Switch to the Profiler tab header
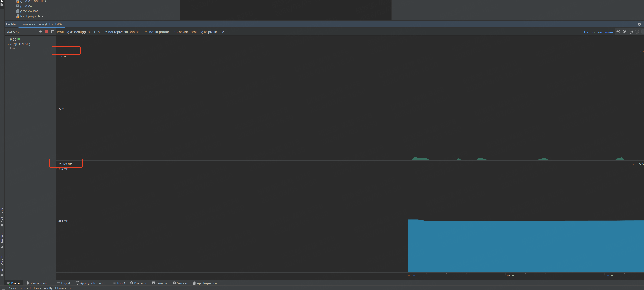 coord(11,24)
